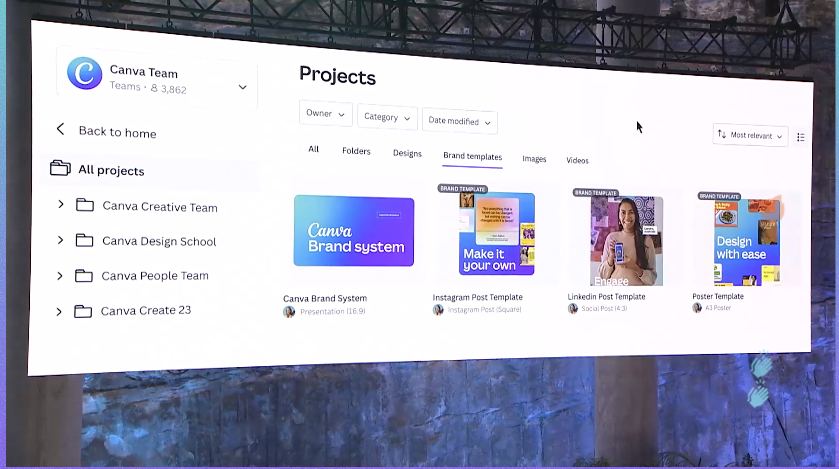Click Poster Template title
839x469 pixels.
pos(718,296)
